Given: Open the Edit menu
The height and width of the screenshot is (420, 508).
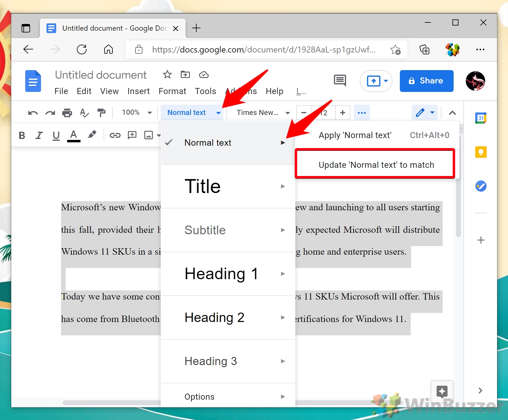Looking at the screenshot, I should [x=84, y=91].
